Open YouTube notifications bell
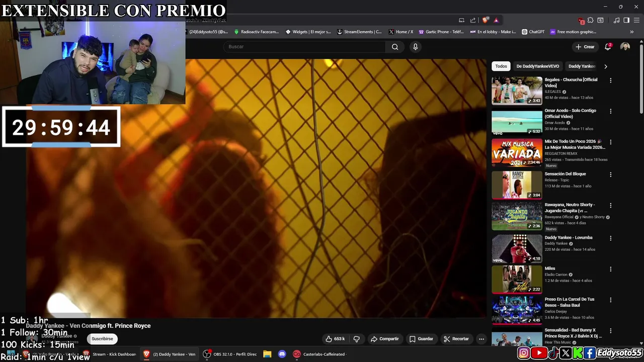Viewport: 644px width, 362px height. (x=608, y=47)
